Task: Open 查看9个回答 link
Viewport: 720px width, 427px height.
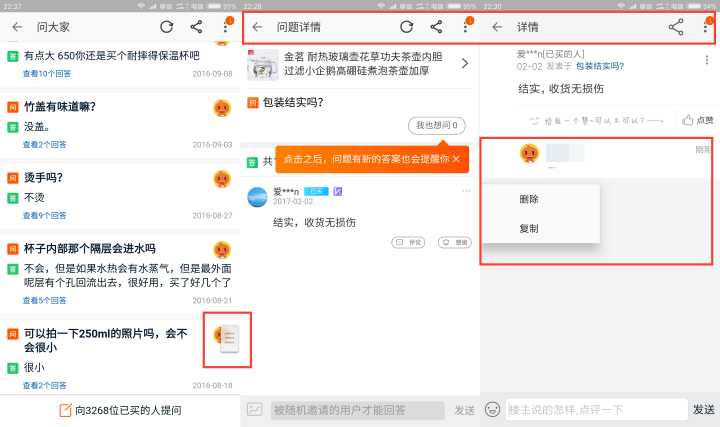Action: tap(45, 215)
